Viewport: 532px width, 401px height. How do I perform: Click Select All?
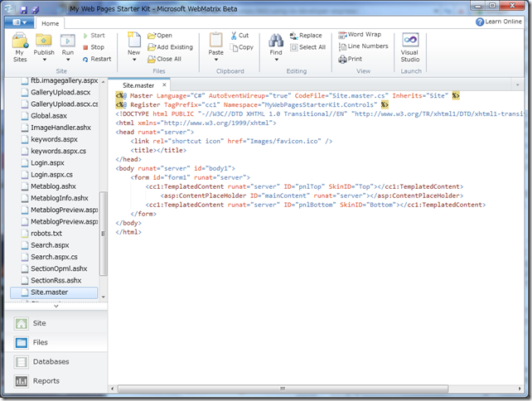click(x=307, y=47)
